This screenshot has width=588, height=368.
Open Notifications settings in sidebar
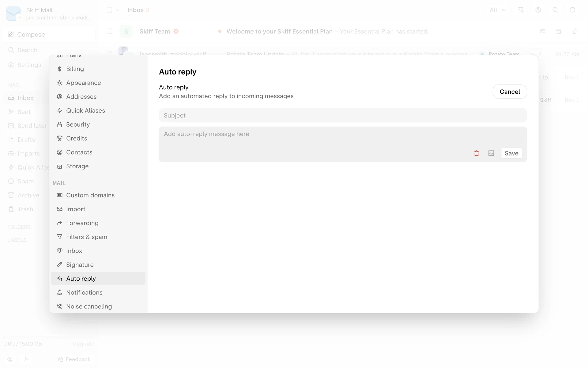pos(84,293)
